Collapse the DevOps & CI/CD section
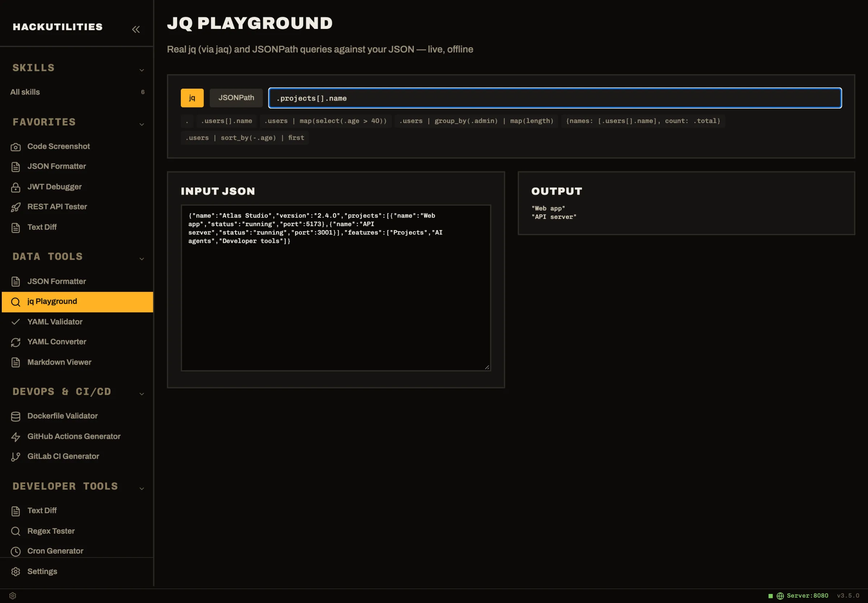868x603 pixels. 142,394
